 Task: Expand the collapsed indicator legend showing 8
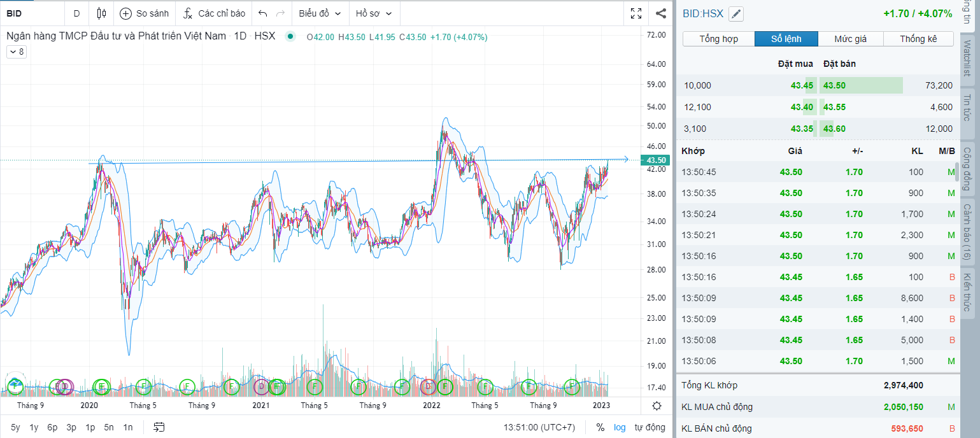click(16, 52)
